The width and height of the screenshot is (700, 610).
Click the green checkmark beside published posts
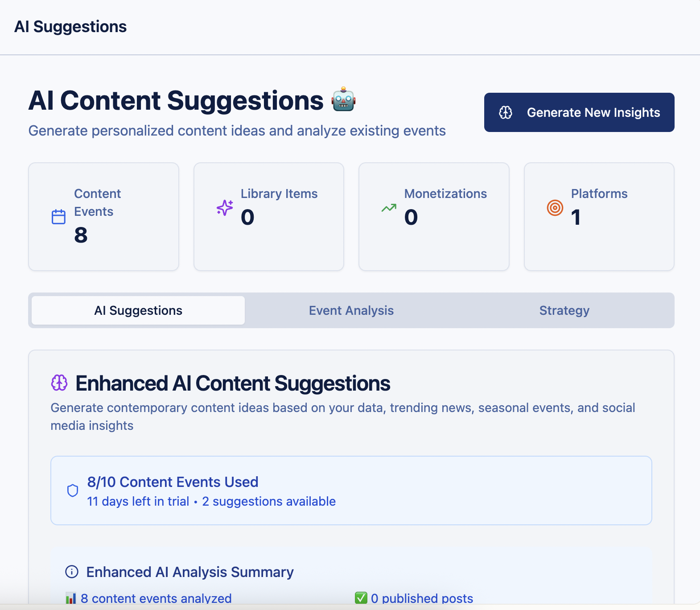(x=361, y=598)
